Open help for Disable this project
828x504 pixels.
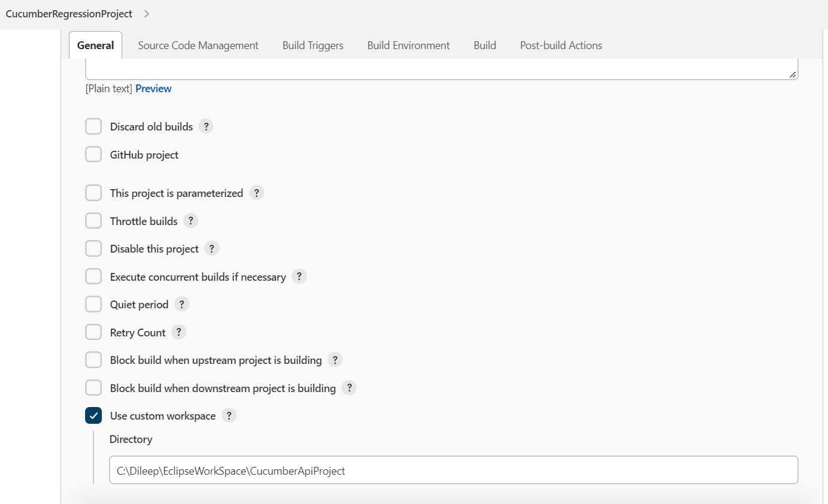pos(211,248)
